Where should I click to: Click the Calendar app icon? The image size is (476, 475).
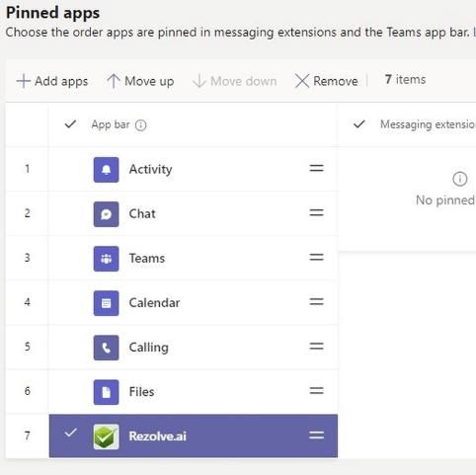(x=106, y=303)
